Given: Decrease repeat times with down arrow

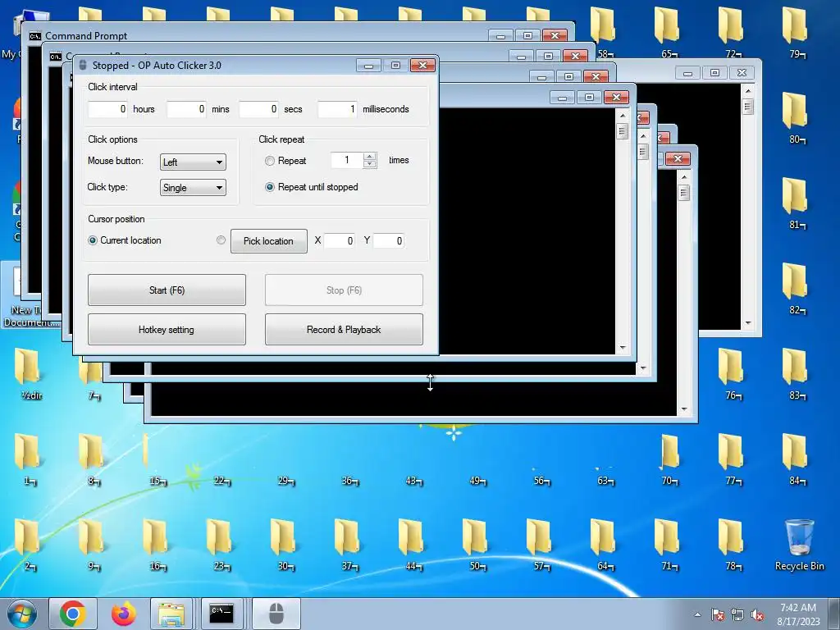Looking at the screenshot, I should tap(369, 164).
